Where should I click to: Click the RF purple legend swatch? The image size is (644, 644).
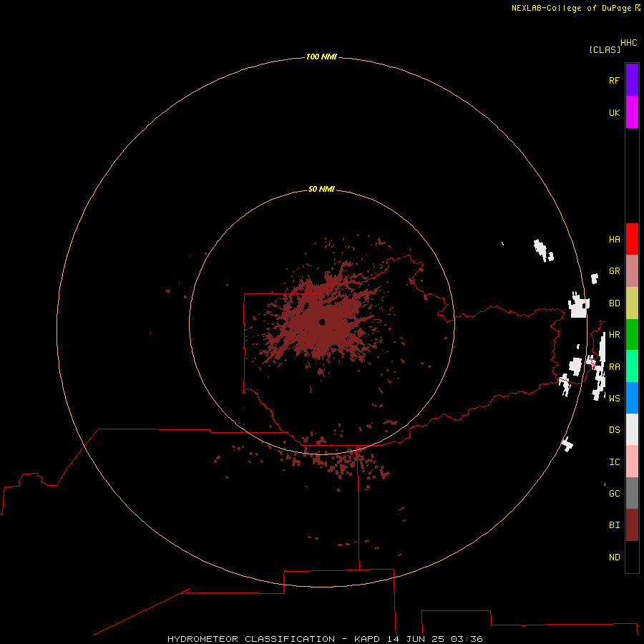tap(632, 80)
